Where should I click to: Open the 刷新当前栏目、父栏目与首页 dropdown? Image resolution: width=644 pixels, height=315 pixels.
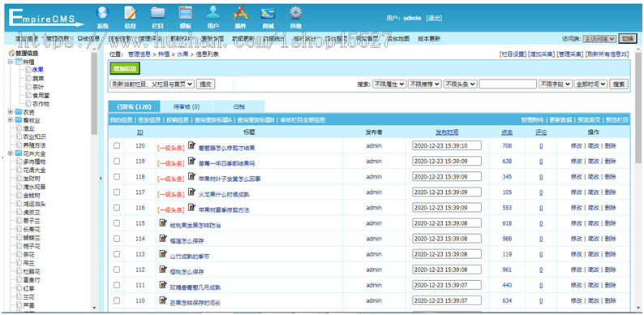click(x=152, y=84)
